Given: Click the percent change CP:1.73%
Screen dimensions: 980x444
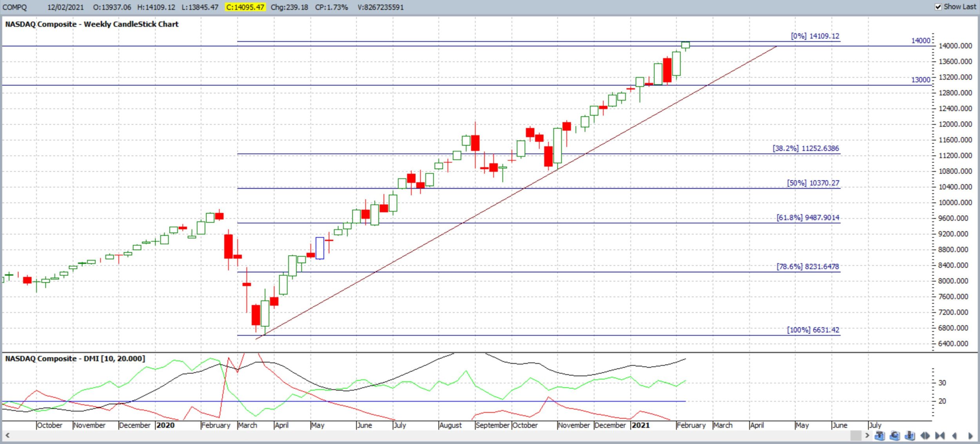Looking at the screenshot, I should 331,7.
